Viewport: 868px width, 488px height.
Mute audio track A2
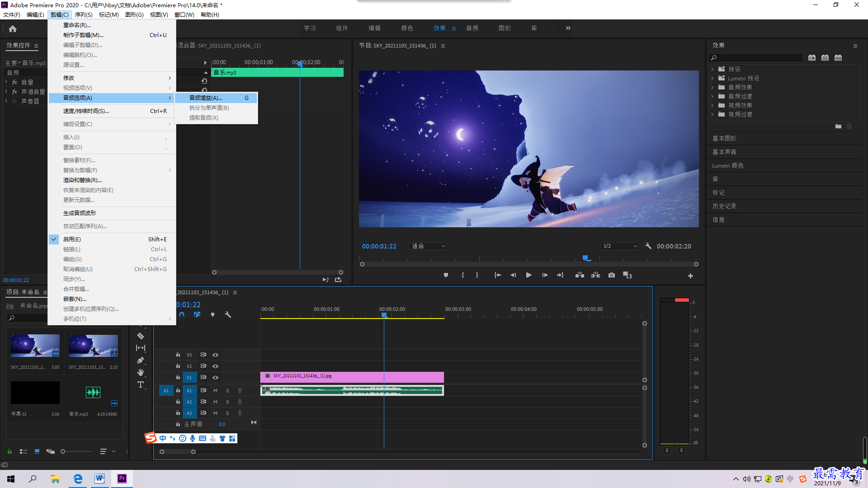click(x=215, y=402)
